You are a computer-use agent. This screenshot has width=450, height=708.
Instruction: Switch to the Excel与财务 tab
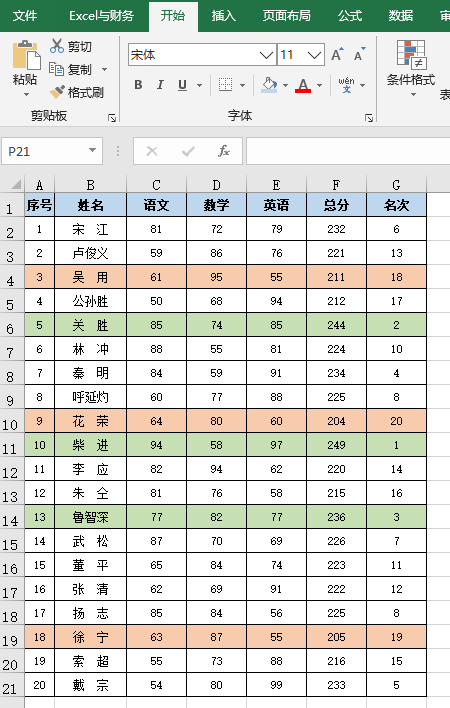(102, 16)
